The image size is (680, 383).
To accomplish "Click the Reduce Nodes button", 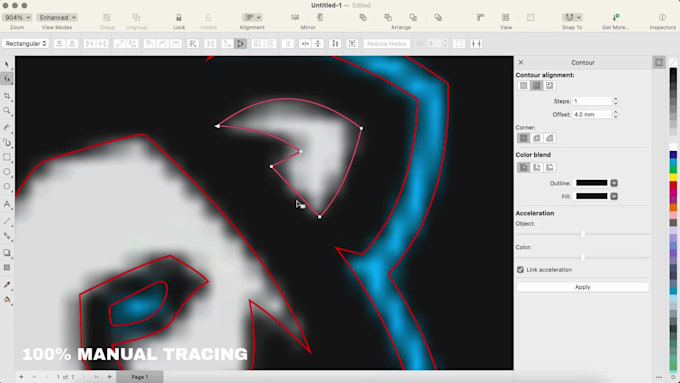I will click(x=386, y=44).
